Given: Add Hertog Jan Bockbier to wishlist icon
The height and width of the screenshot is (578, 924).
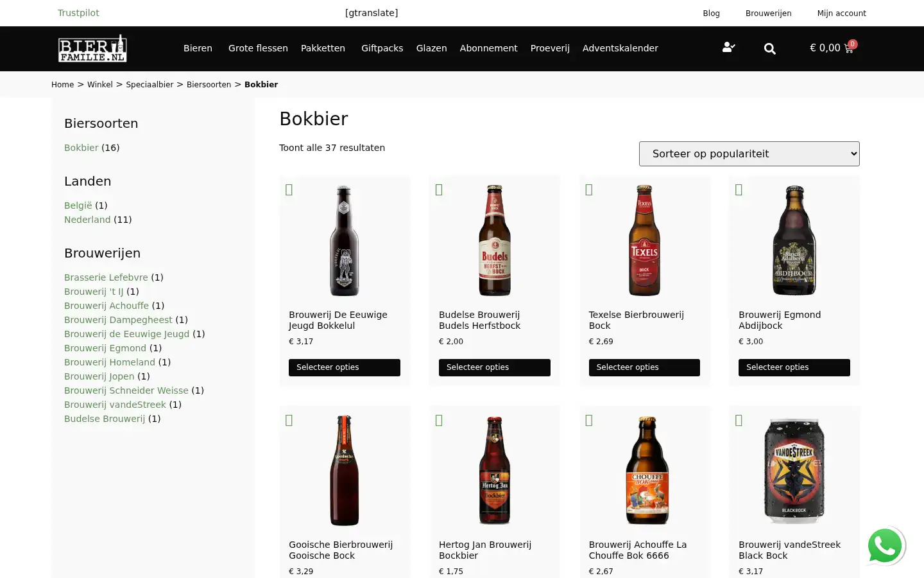Looking at the screenshot, I should pyautogui.click(x=439, y=420).
